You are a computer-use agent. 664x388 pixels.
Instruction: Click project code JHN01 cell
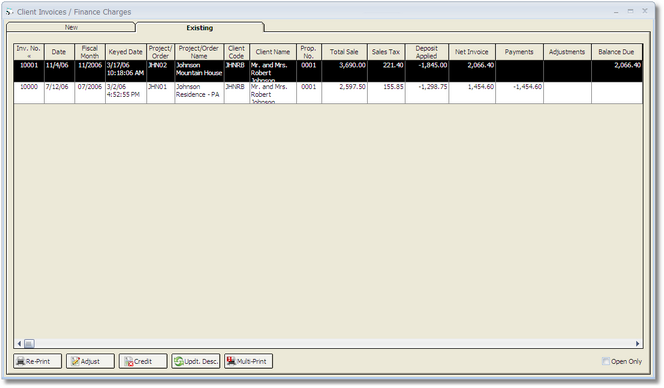pos(160,93)
